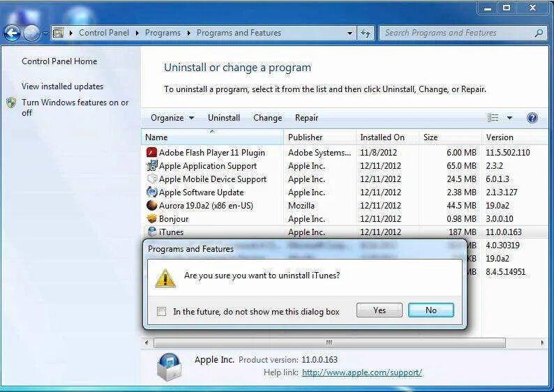Tick do not show this dialog box checkbox

(161, 312)
